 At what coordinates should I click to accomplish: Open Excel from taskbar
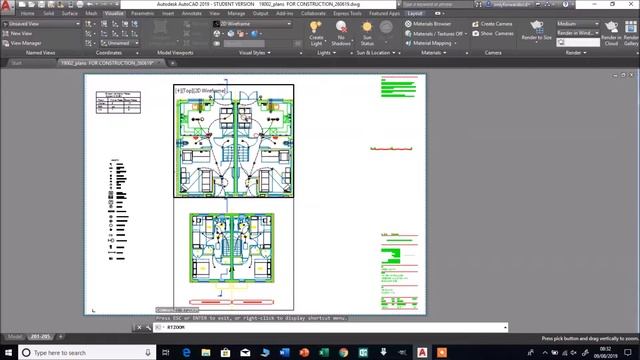[324, 352]
